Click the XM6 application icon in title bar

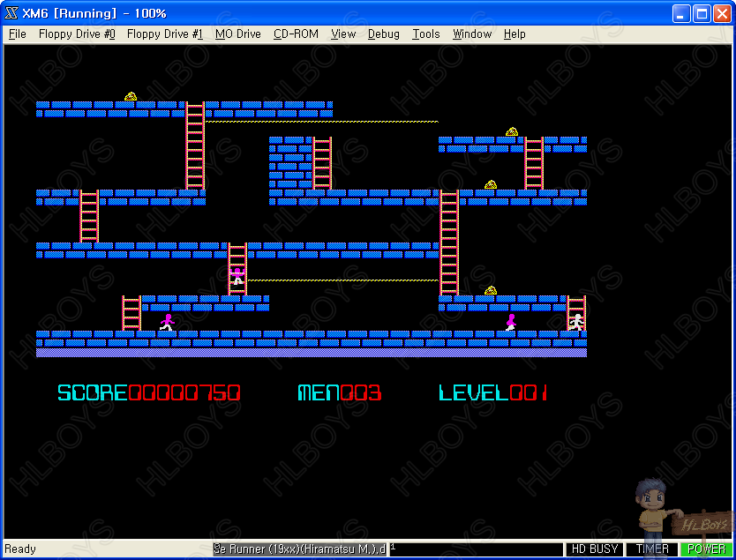pos(11,13)
